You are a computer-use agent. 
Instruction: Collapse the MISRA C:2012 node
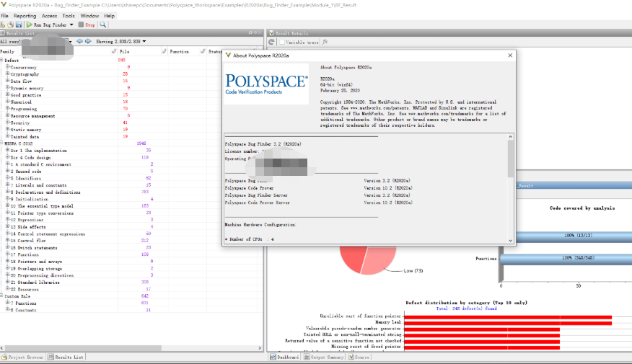1,143
